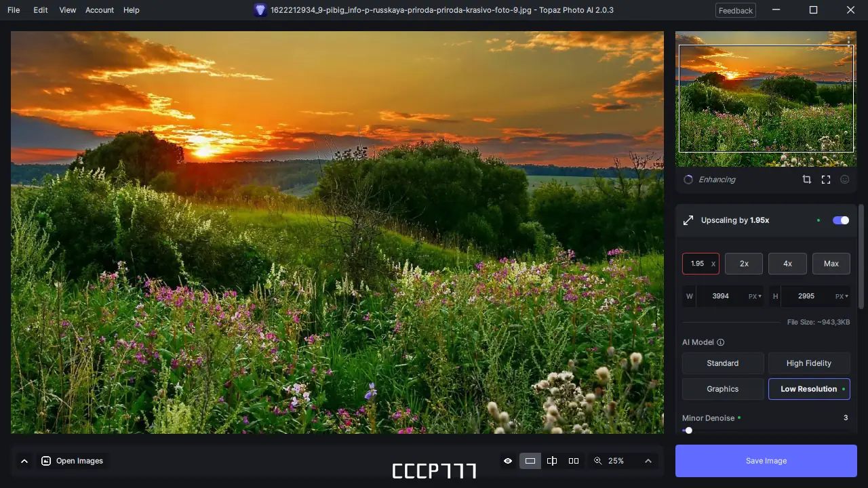The image size is (868, 488).
Task: Click the smiley feedback icon in preview panel
Action: pyautogui.click(x=844, y=179)
